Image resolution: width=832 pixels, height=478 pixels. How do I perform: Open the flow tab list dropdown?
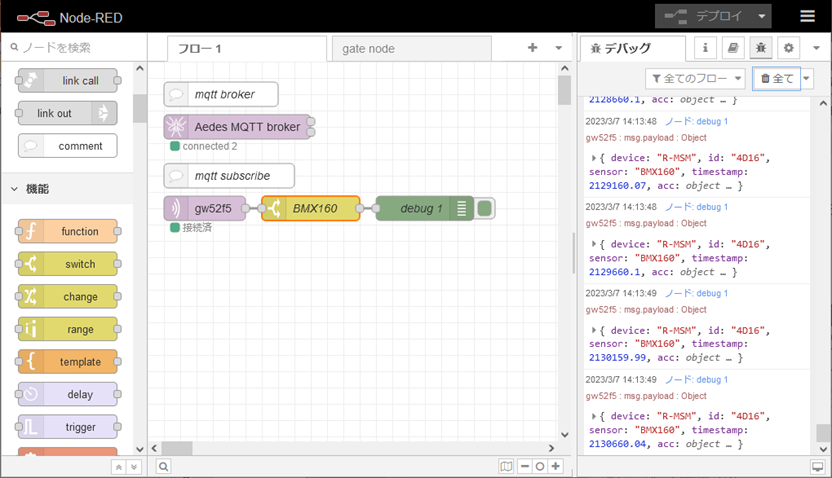558,48
